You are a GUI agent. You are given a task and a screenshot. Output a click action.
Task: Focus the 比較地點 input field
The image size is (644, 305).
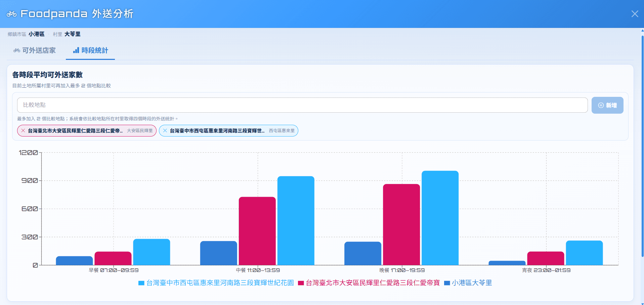pyautogui.click(x=302, y=105)
